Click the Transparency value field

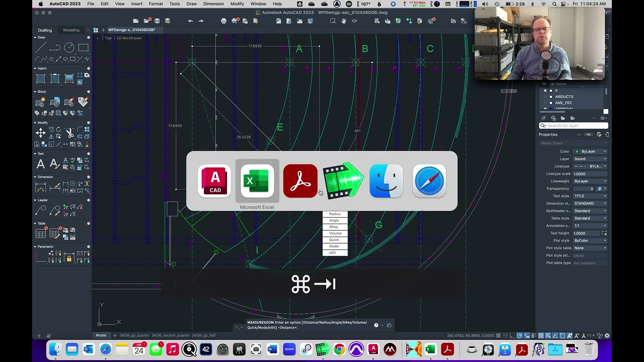584,189
